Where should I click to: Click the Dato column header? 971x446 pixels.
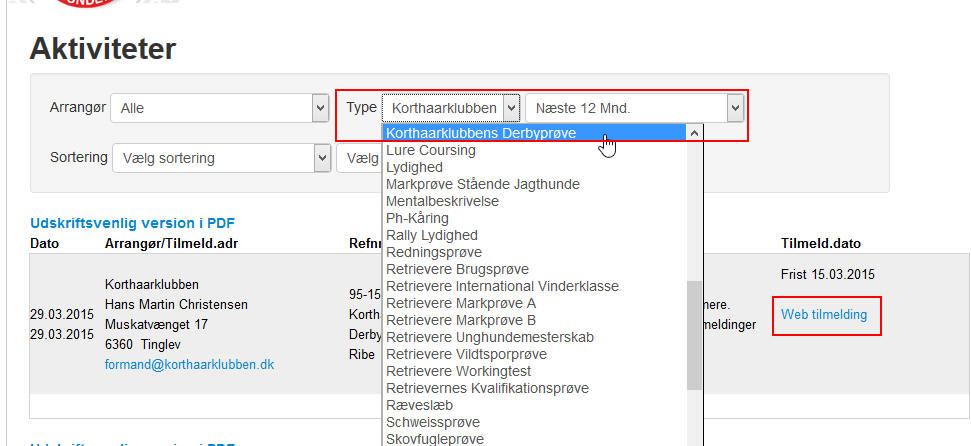(x=45, y=244)
